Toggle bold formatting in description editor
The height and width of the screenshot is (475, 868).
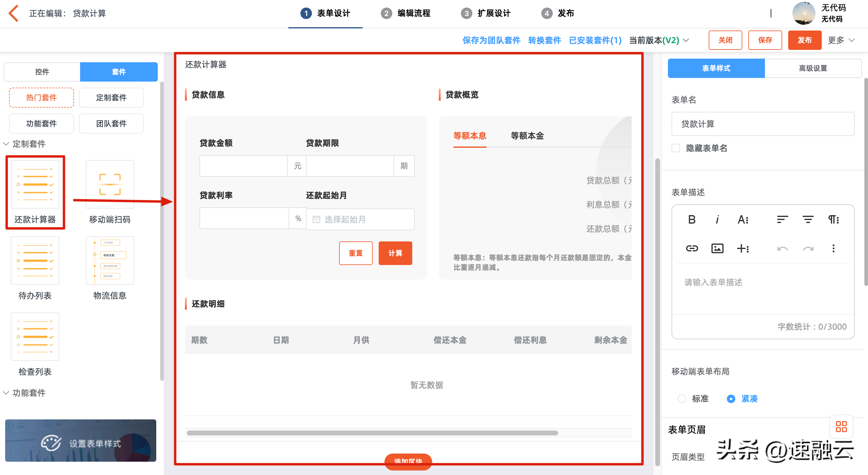pos(691,220)
